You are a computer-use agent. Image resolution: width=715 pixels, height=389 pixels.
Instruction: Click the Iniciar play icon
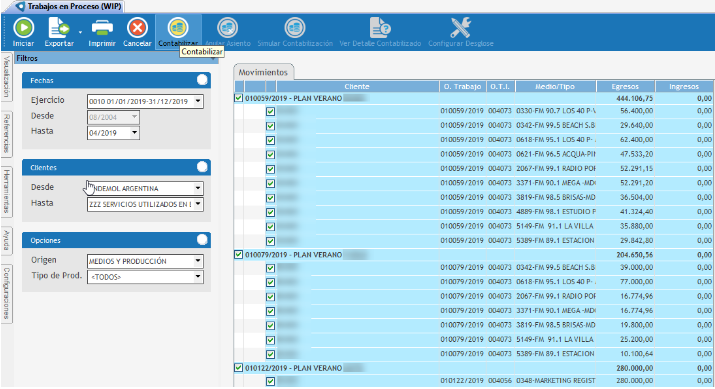[23, 28]
